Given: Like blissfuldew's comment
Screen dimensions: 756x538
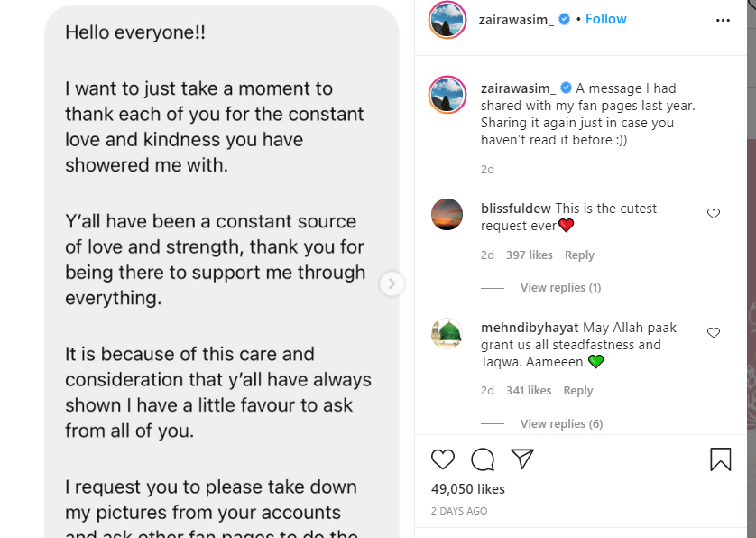Looking at the screenshot, I should click(714, 214).
